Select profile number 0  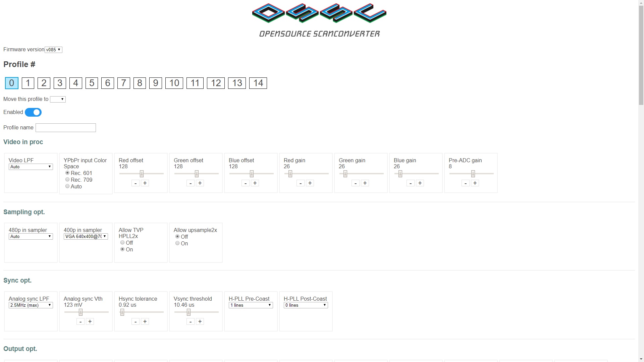click(12, 83)
